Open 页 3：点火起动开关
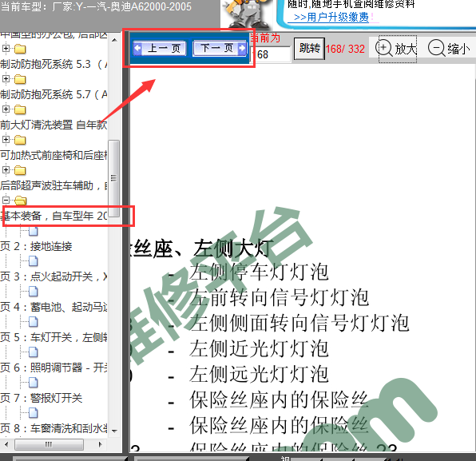This screenshot has width=476, height=461. click(54, 276)
